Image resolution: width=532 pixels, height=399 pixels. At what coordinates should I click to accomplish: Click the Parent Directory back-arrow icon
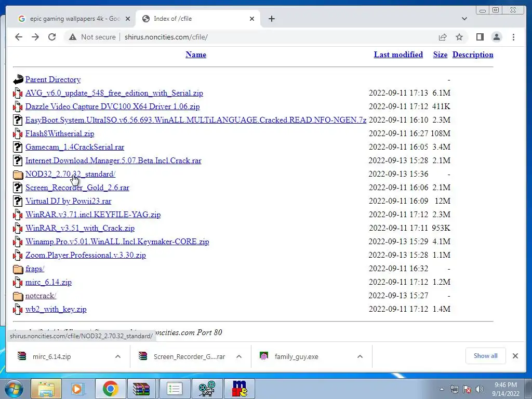(x=18, y=79)
